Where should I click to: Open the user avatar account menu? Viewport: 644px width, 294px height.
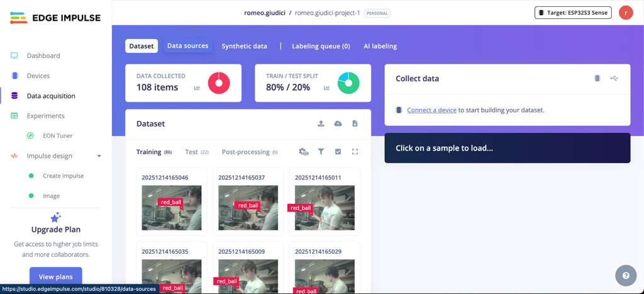[x=626, y=13]
